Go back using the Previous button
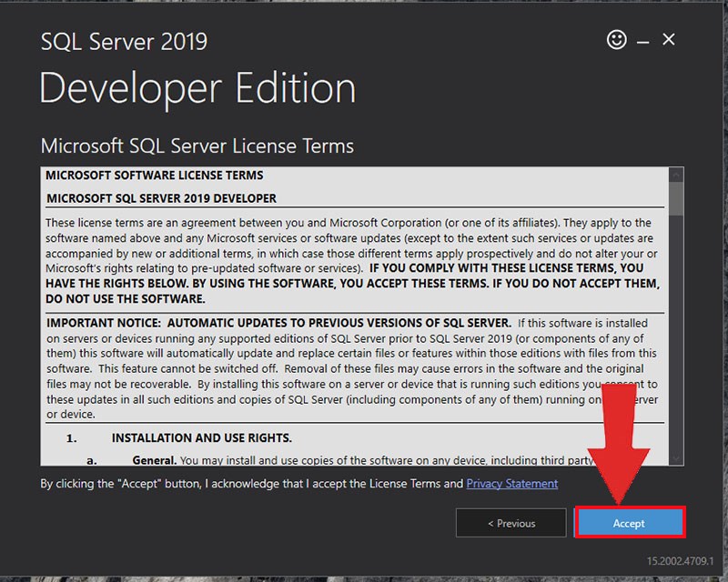The width and height of the screenshot is (728, 582). [x=511, y=523]
